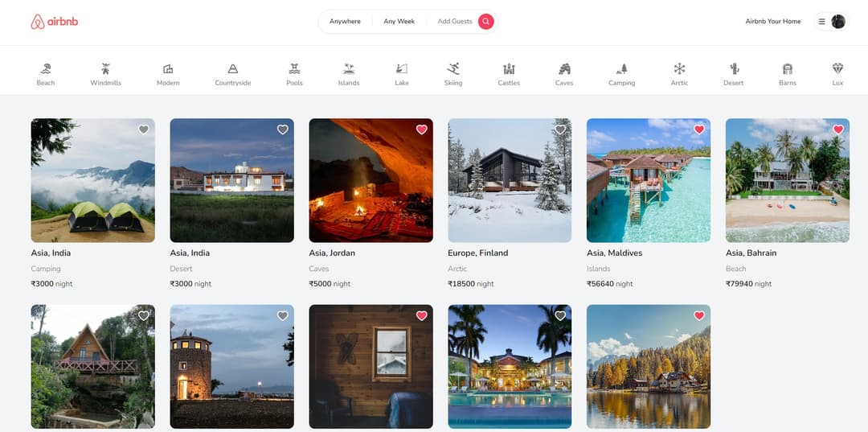Click the Asia, Bahrain listing title

[x=751, y=253]
